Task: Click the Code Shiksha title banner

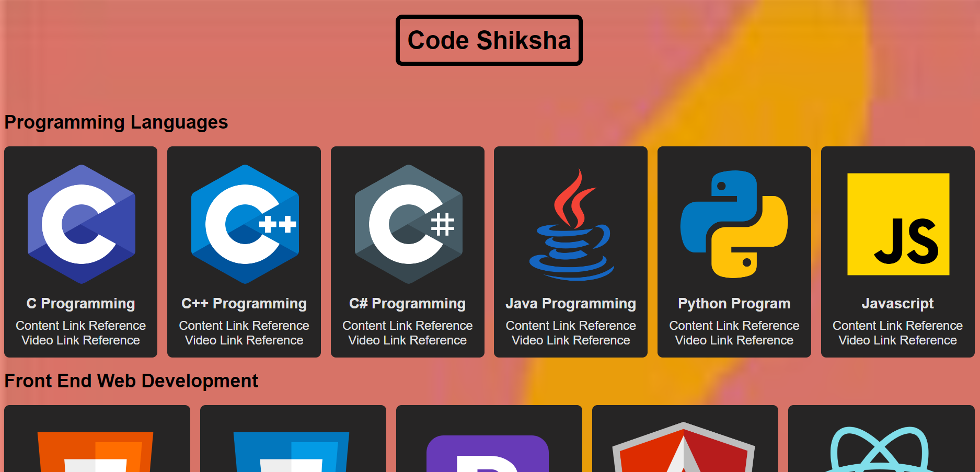Action: [489, 40]
